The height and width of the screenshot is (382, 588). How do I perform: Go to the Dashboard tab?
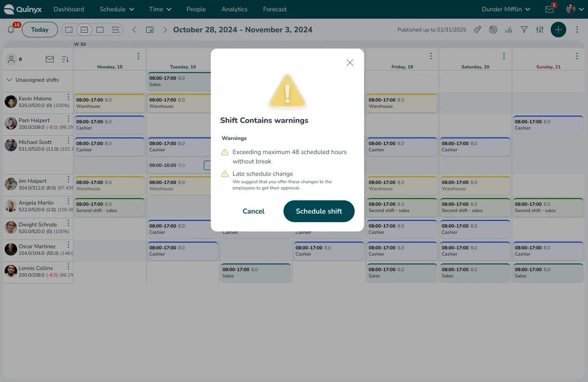pos(69,9)
